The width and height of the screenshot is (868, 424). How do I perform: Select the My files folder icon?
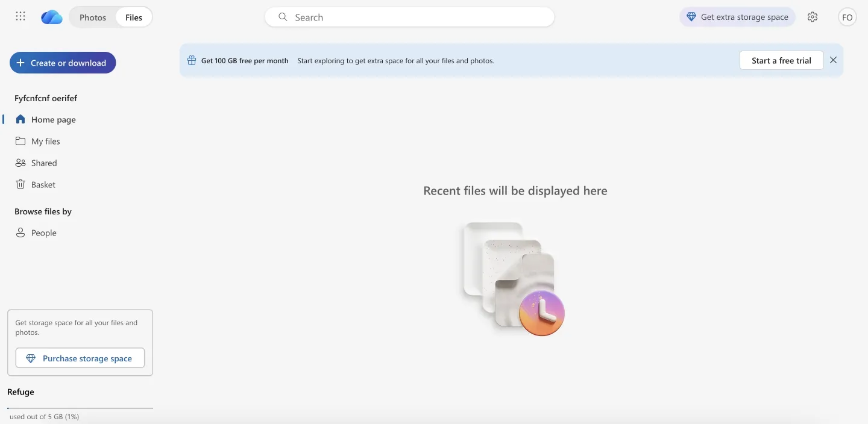tap(20, 141)
